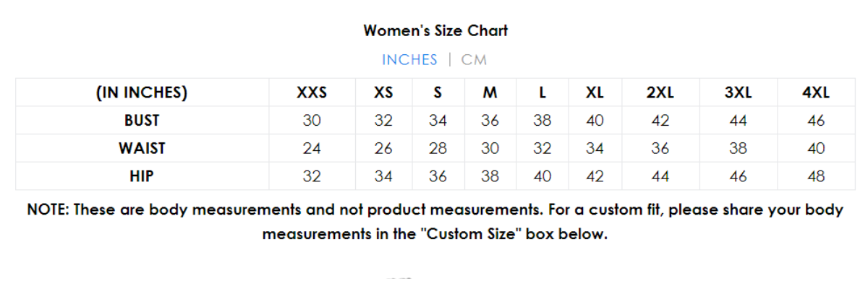The width and height of the screenshot is (868, 289).
Task: Click the BUST row label
Action: click(142, 121)
